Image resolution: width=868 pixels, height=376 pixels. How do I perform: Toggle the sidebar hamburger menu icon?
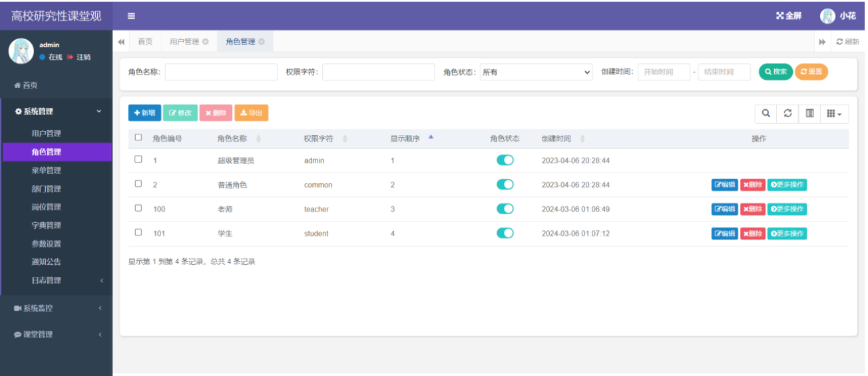click(x=131, y=16)
